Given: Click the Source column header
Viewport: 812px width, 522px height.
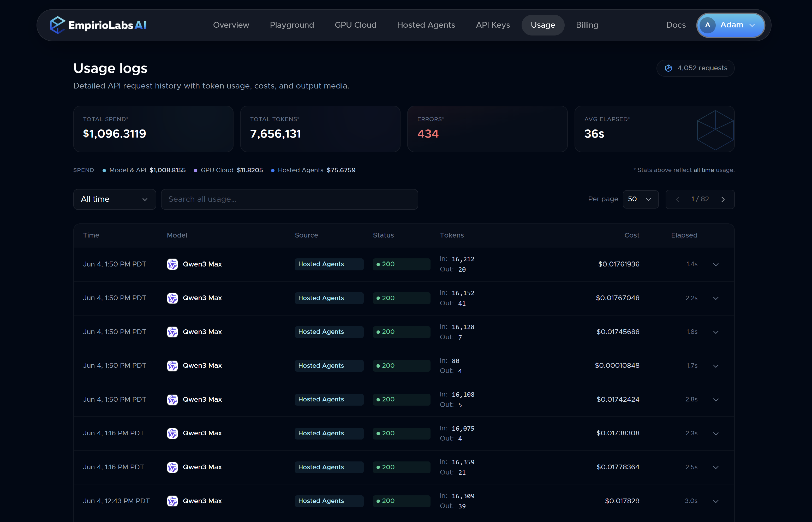Looking at the screenshot, I should pyautogui.click(x=306, y=235).
